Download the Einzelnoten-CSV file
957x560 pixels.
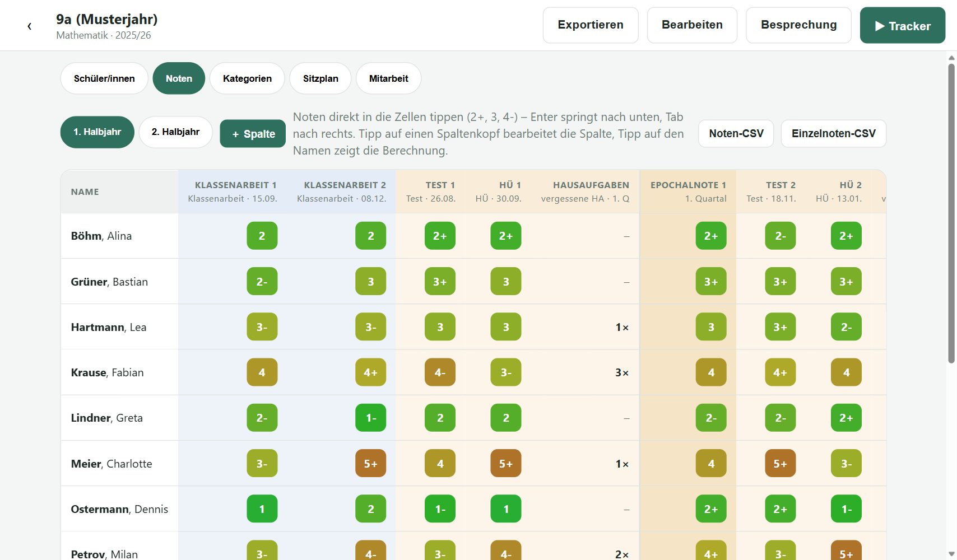click(833, 134)
